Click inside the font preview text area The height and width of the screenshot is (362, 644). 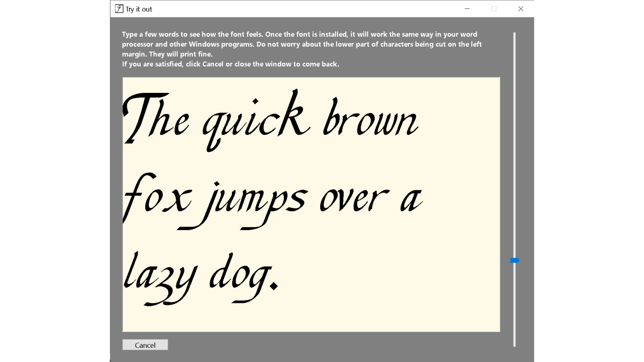click(x=311, y=203)
